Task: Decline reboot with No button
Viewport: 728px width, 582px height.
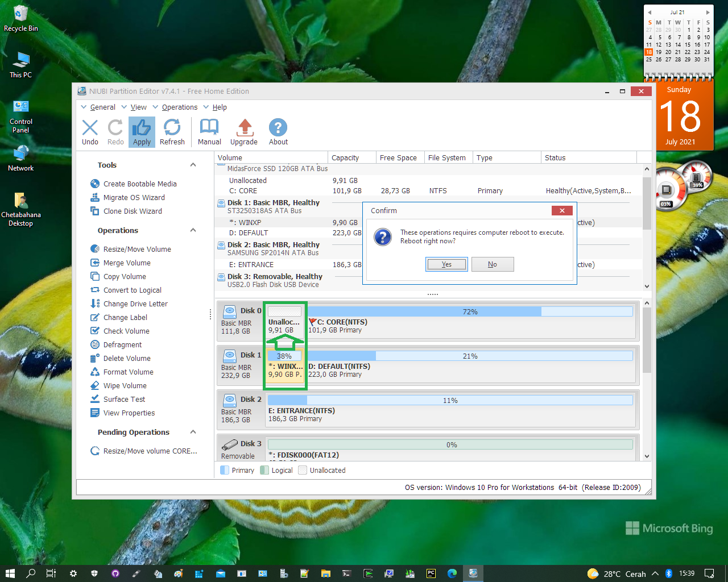Action: [493, 264]
